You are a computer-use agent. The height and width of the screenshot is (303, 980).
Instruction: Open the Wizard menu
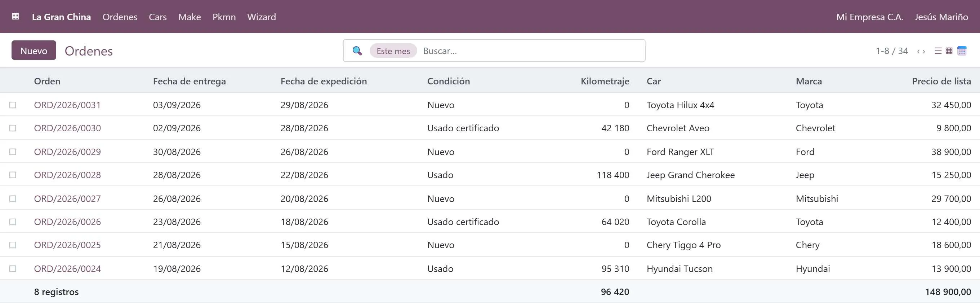pos(261,17)
